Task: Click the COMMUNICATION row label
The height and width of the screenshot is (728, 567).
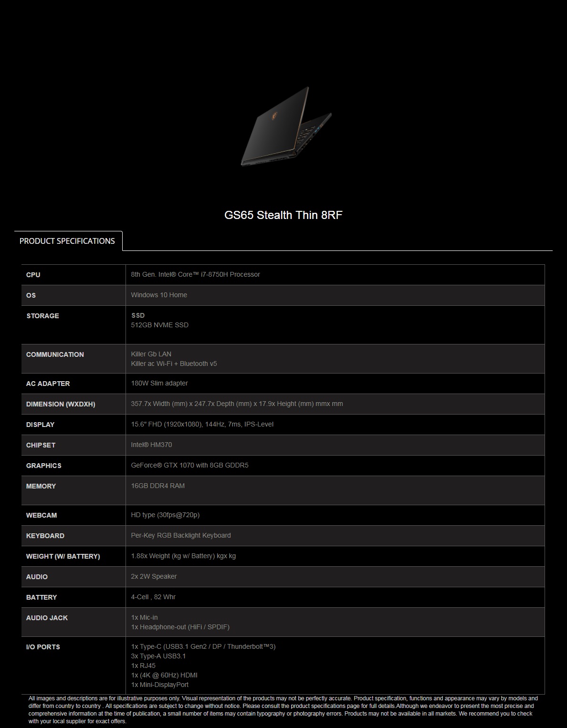Action: 55,354
